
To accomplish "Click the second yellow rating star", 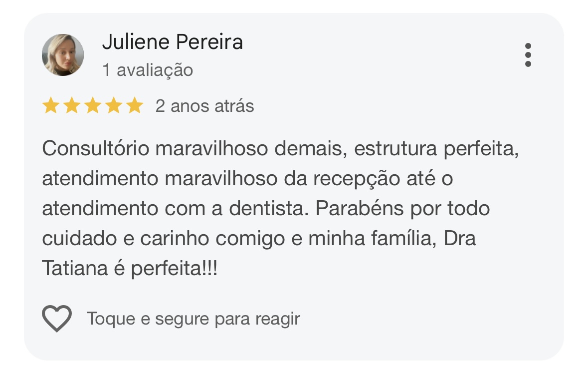I will tap(71, 106).
